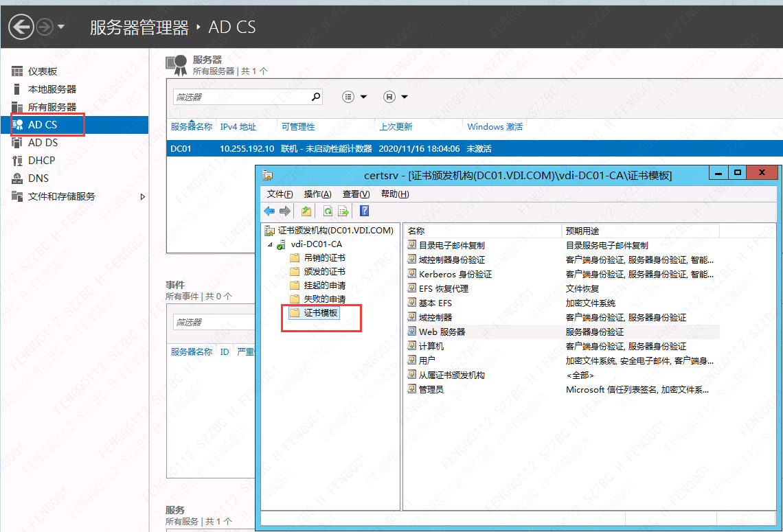Select 用户 template

427,361
